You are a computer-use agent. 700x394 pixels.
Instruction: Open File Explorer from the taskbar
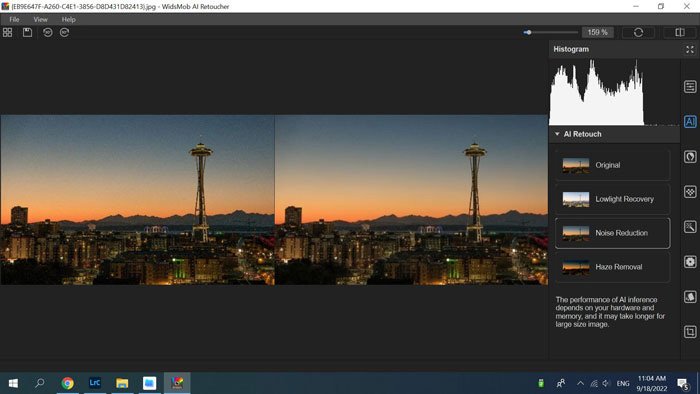click(122, 383)
